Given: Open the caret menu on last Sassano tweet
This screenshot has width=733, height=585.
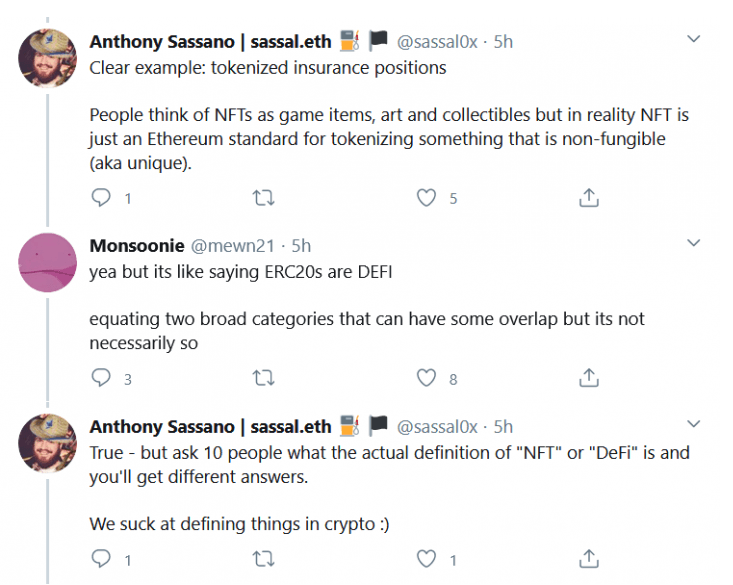Looking at the screenshot, I should [x=695, y=423].
